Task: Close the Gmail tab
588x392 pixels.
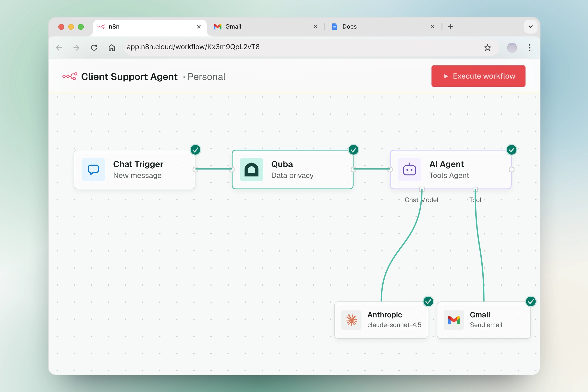Action: coord(316,26)
